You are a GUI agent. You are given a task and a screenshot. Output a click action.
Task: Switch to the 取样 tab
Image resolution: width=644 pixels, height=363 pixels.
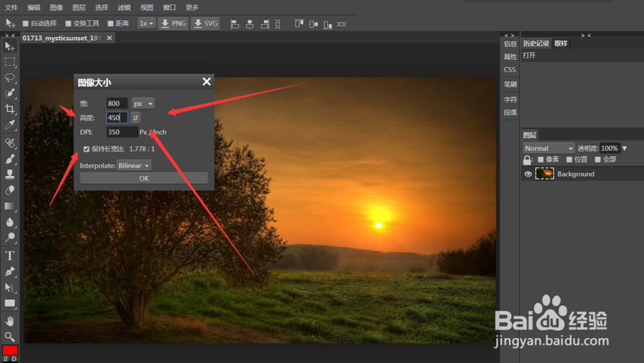[x=561, y=44]
